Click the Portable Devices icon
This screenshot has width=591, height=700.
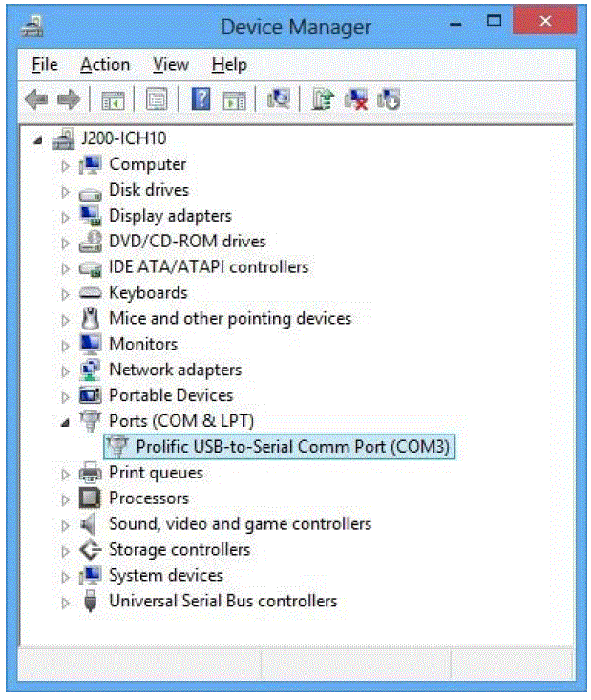click(x=90, y=395)
